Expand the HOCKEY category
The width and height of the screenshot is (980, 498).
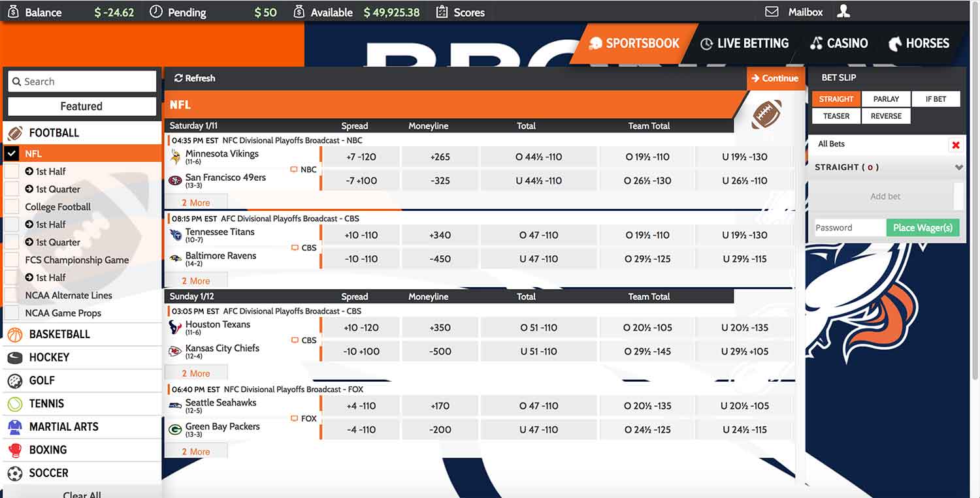pyautogui.click(x=82, y=357)
